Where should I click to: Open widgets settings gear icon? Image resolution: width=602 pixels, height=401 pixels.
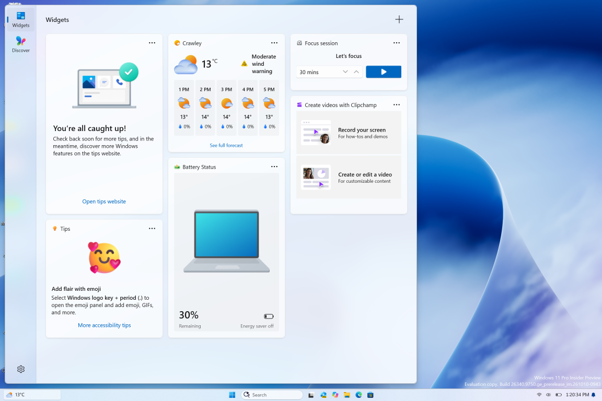[x=21, y=369]
